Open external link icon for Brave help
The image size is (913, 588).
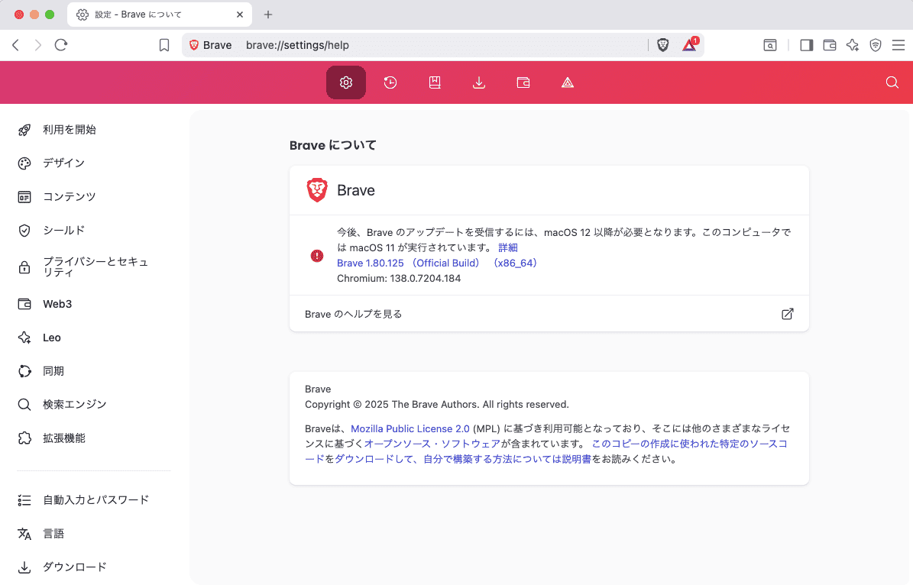(x=787, y=314)
